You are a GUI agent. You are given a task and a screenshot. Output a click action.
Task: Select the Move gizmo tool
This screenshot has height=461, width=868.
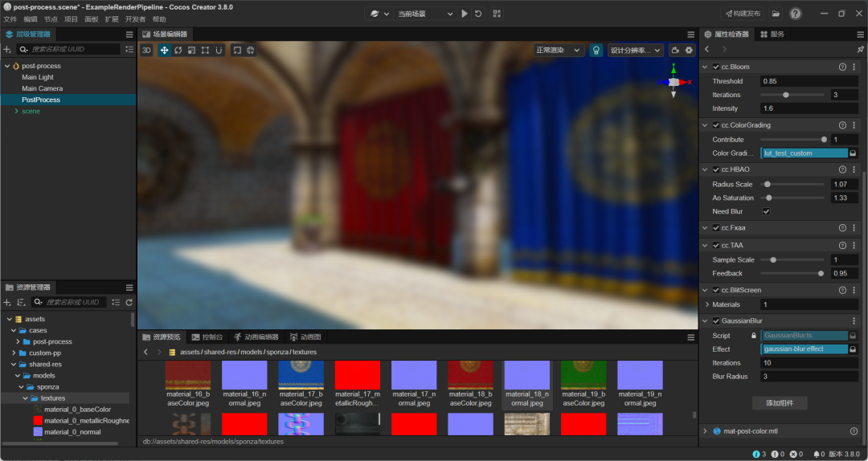coord(165,51)
